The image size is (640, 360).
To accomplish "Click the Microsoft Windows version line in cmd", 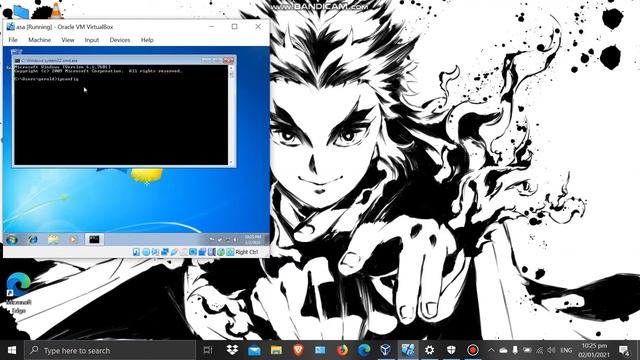I will click(62, 67).
